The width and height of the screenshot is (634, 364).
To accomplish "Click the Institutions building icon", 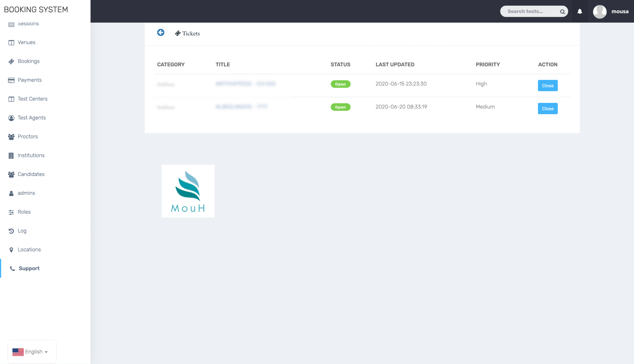I will pos(11,156).
